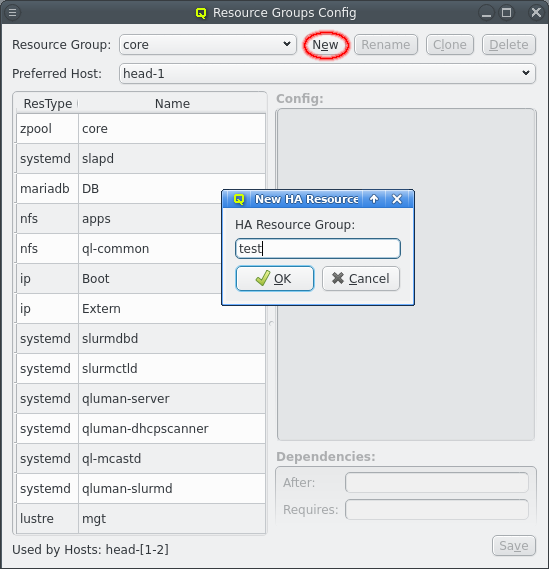549x569 pixels.
Task: Open the window menu hamburger icon
Action: coord(12,13)
